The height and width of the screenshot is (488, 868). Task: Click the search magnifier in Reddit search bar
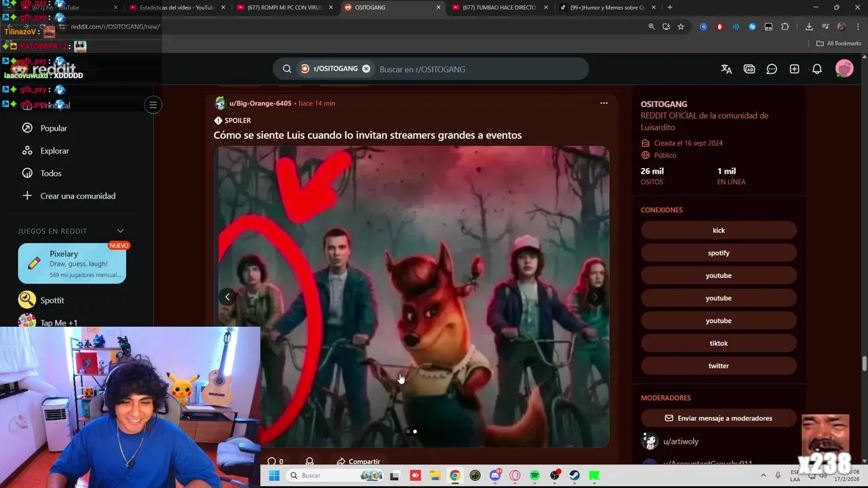[287, 69]
